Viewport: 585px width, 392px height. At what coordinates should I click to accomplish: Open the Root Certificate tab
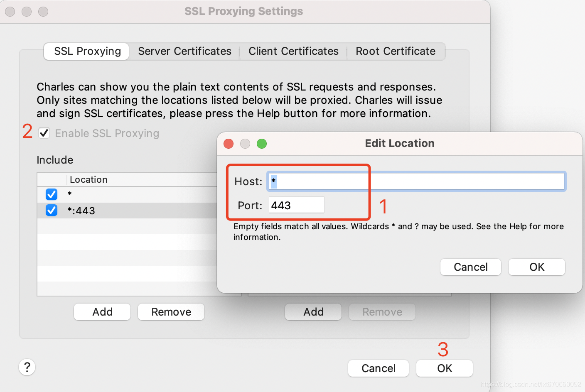click(396, 51)
